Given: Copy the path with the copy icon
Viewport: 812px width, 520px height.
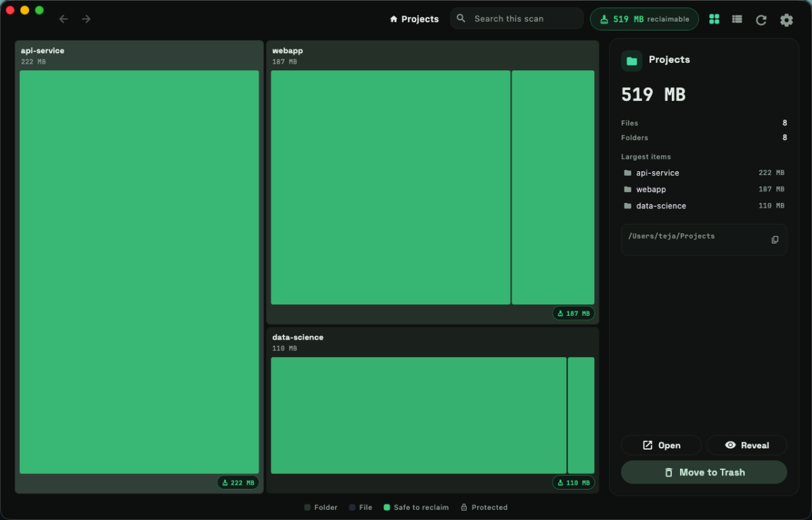Looking at the screenshot, I should point(775,239).
